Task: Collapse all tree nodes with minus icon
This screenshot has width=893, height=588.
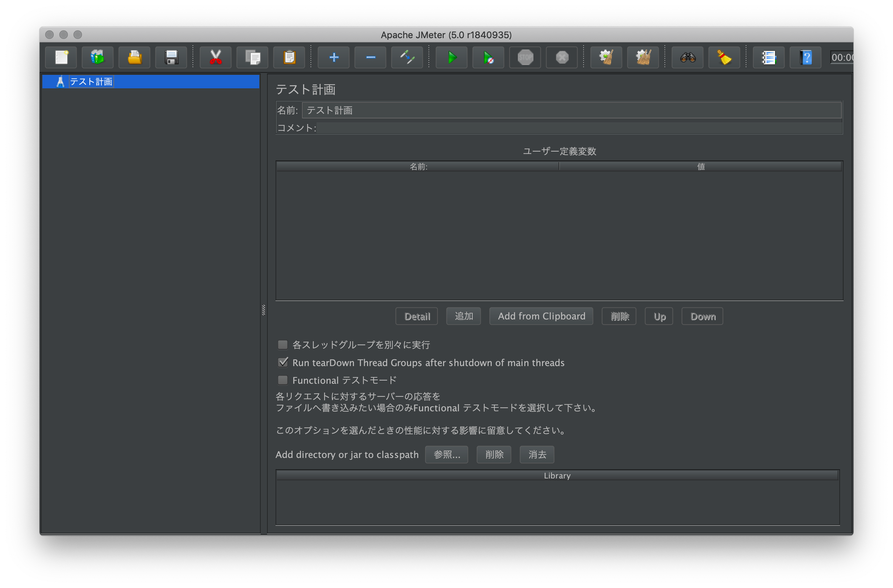Action: tap(370, 57)
